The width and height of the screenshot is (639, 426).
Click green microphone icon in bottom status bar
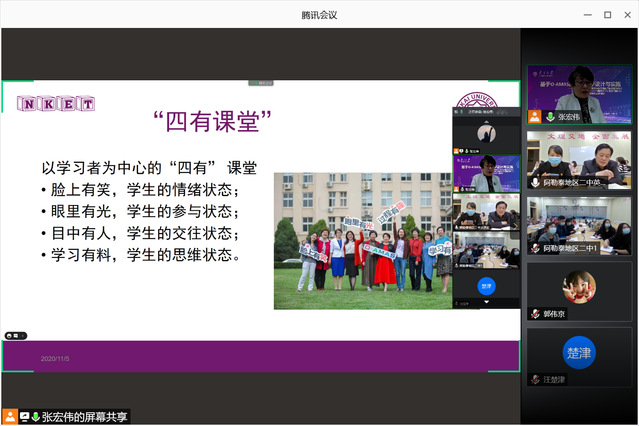click(x=36, y=417)
